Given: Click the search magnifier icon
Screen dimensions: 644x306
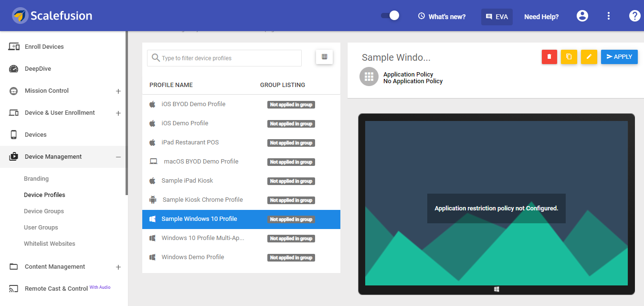Looking at the screenshot, I should point(156,58).
